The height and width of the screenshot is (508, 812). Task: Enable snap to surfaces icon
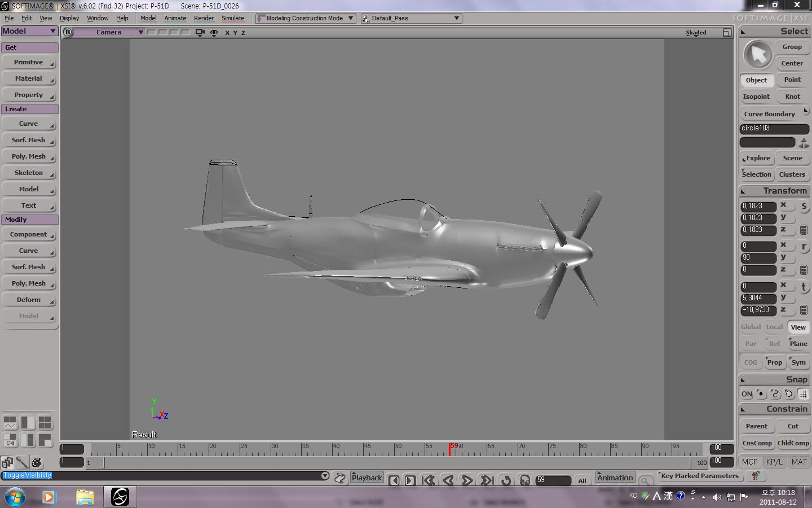coord(789,394)
